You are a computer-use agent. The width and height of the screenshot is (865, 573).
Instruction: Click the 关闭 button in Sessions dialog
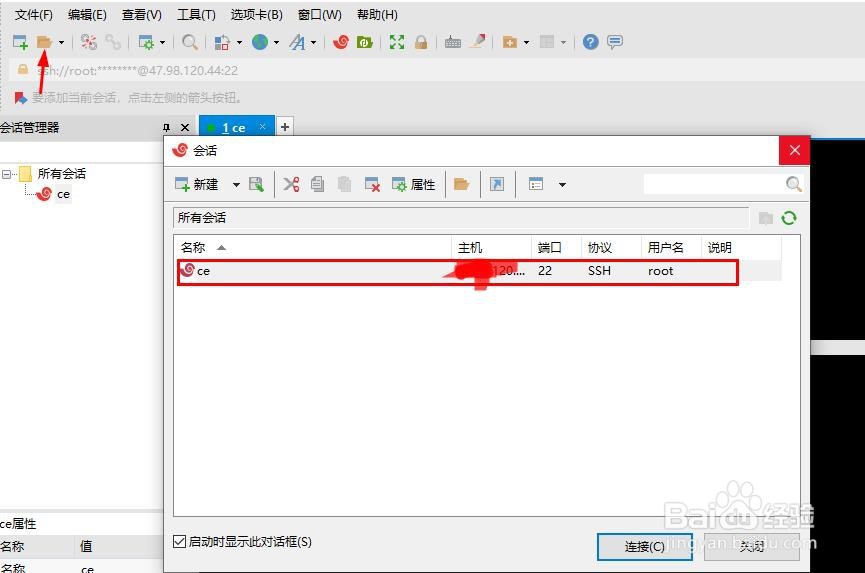(x=751, y=547)
